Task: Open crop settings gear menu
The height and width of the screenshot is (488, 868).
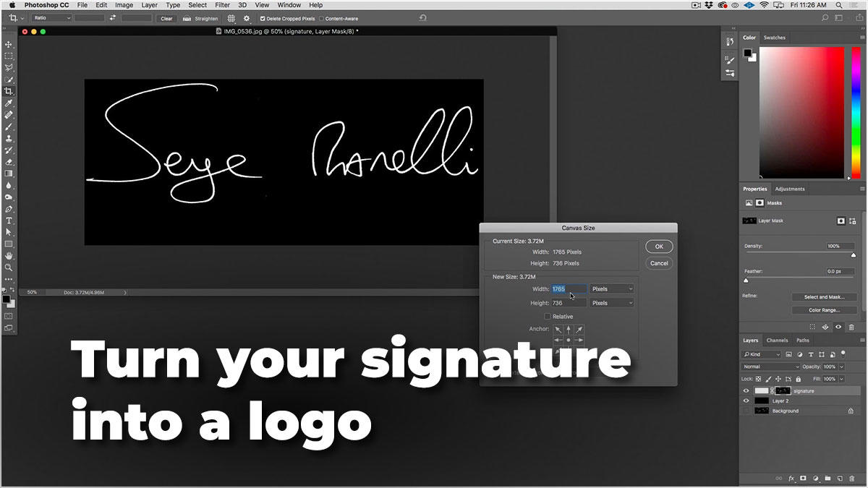Action: point(247,18)
